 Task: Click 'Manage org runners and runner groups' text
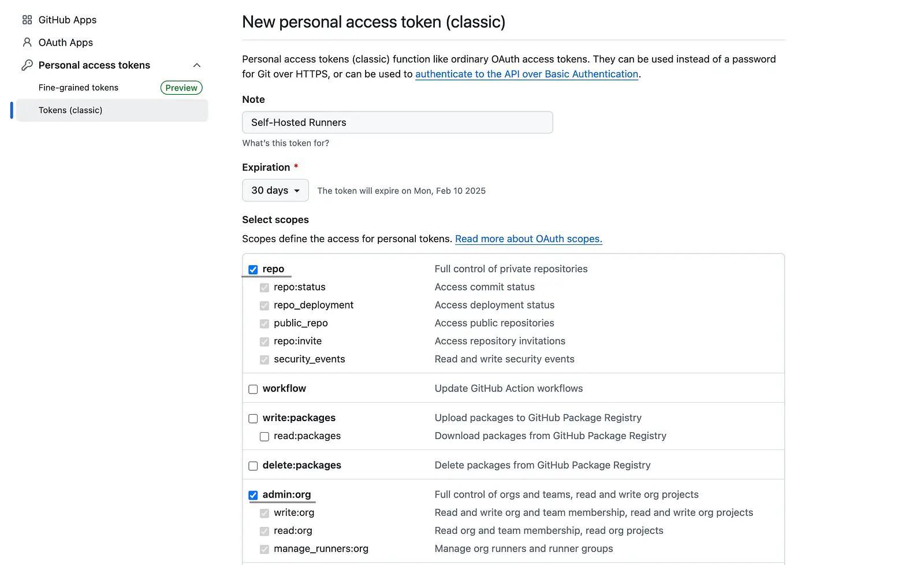click(524, 549)
